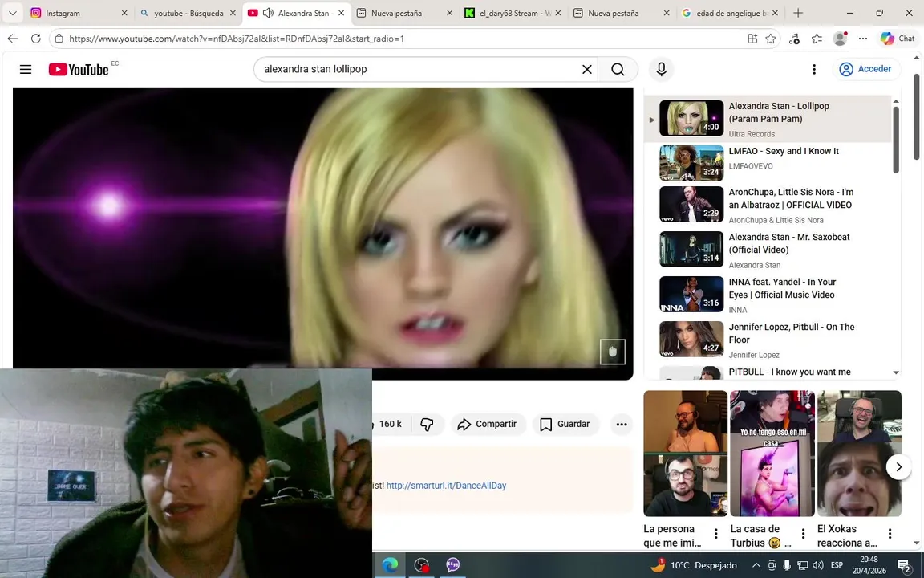The image size is (924, 578).
Task: Add this page to favorites star
Action: (x=770, y=39)
